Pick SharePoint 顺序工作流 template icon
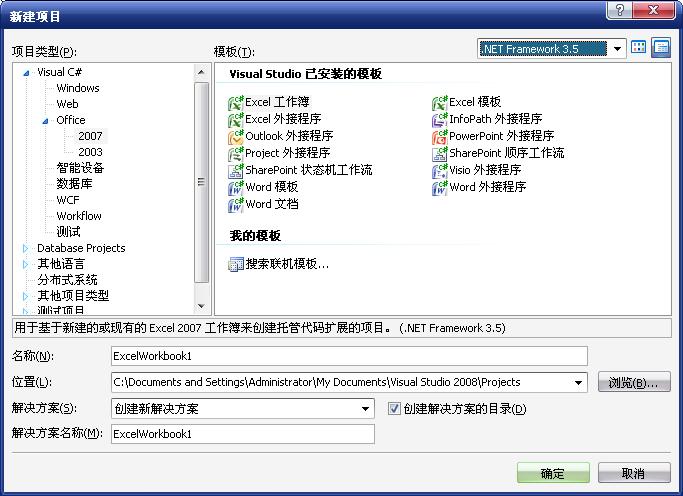 (440, 153)
